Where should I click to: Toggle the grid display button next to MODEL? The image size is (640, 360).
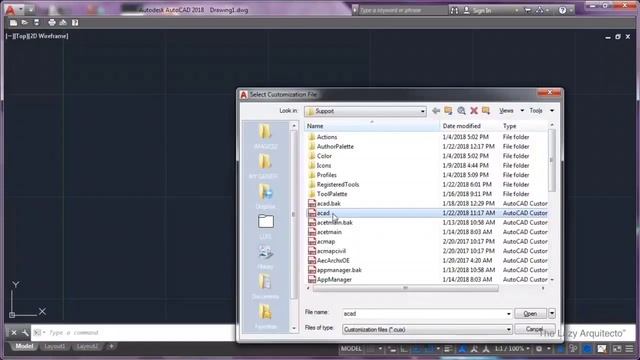tap(371, 349)
